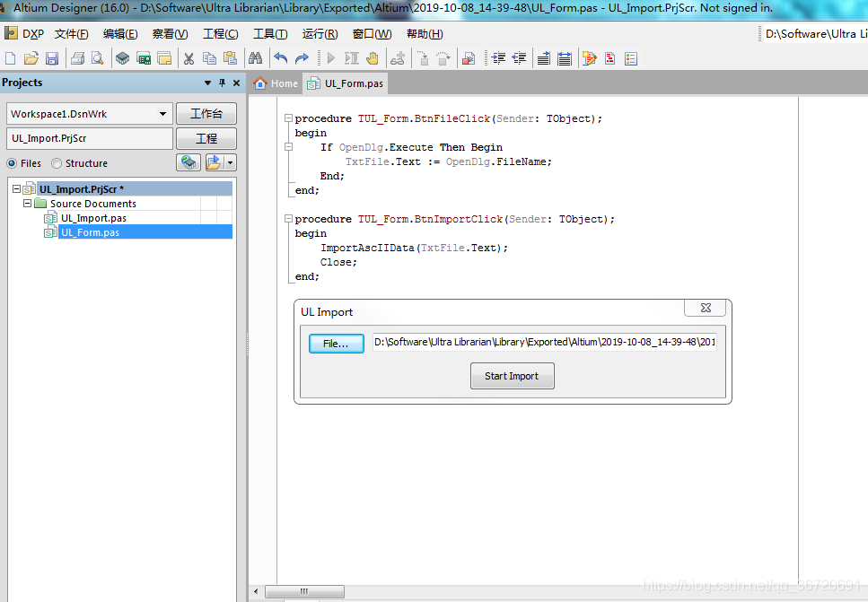Open the 窗口(W) menu

click(372, 34)
